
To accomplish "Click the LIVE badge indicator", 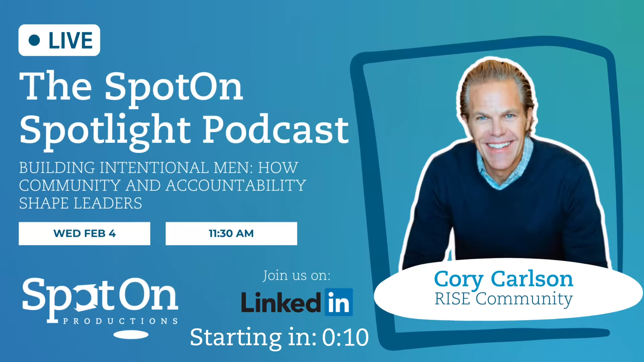I will 59,40.
